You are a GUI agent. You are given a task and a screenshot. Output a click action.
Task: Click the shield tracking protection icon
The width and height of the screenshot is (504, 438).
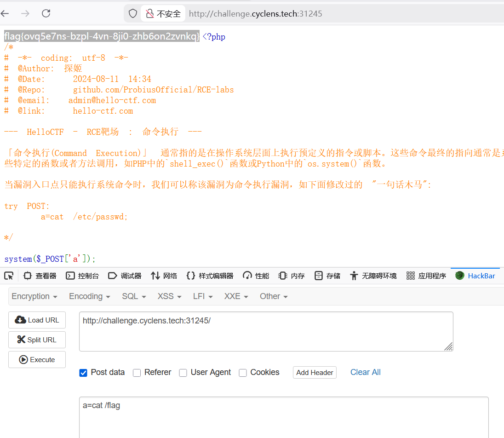(x=133, y=13)
